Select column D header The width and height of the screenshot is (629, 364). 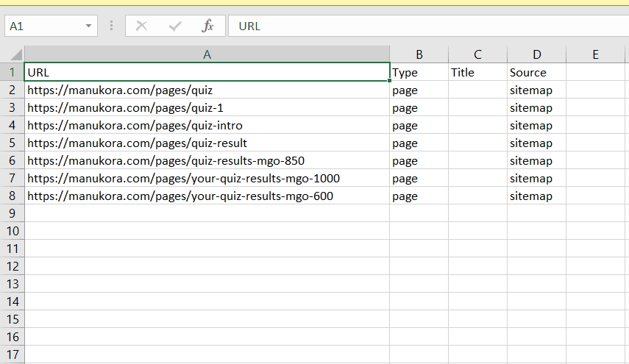click(x=537, y=54)
